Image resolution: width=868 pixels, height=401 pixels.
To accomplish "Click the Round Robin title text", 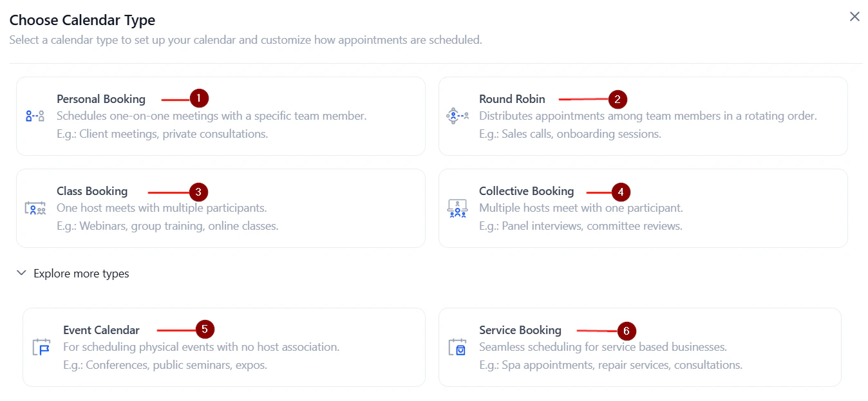I will (x=512, y=98).
